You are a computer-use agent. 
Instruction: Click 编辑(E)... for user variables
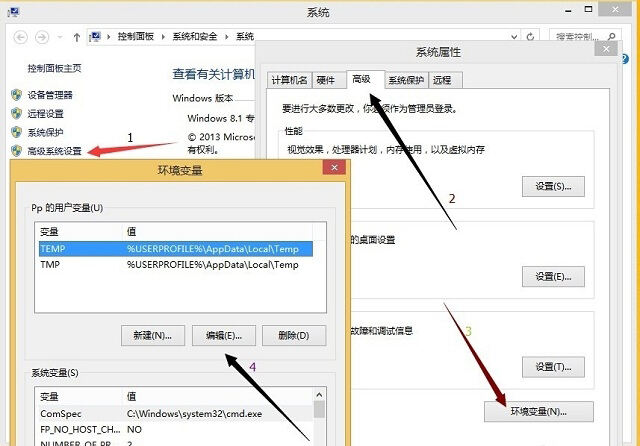pos(224,335)
